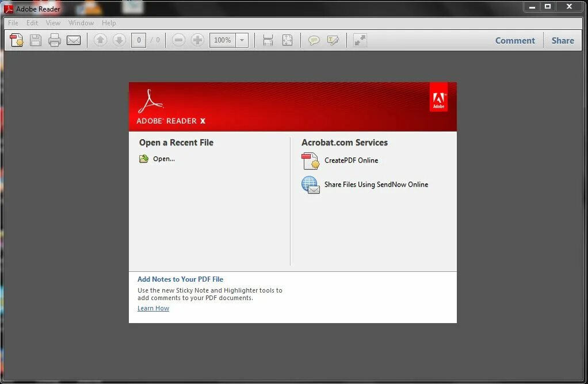This screenshot has height=384, width=588.
Task: Open the Window menu
Action: 81,23
